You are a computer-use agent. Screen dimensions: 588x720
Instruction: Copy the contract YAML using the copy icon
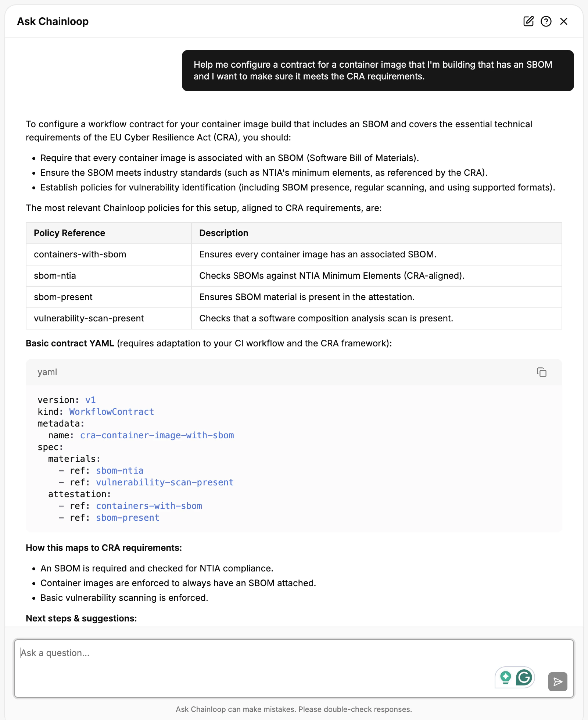[x=542, y=372]
